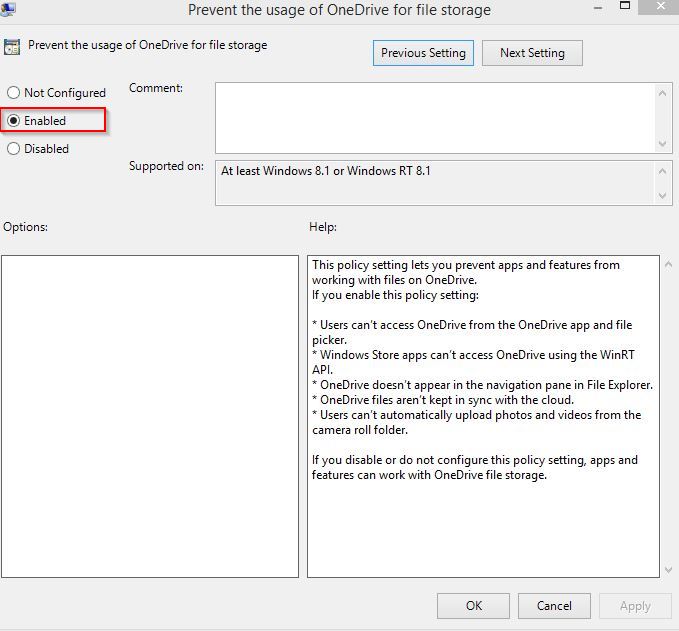Click help text 'If you disable or do not configure'

click(475, 467)
